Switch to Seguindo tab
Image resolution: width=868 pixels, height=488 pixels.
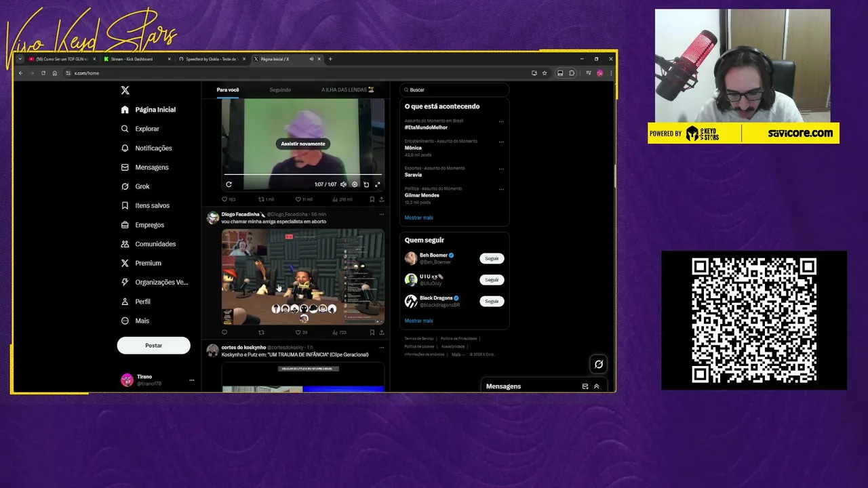(280, 89)
